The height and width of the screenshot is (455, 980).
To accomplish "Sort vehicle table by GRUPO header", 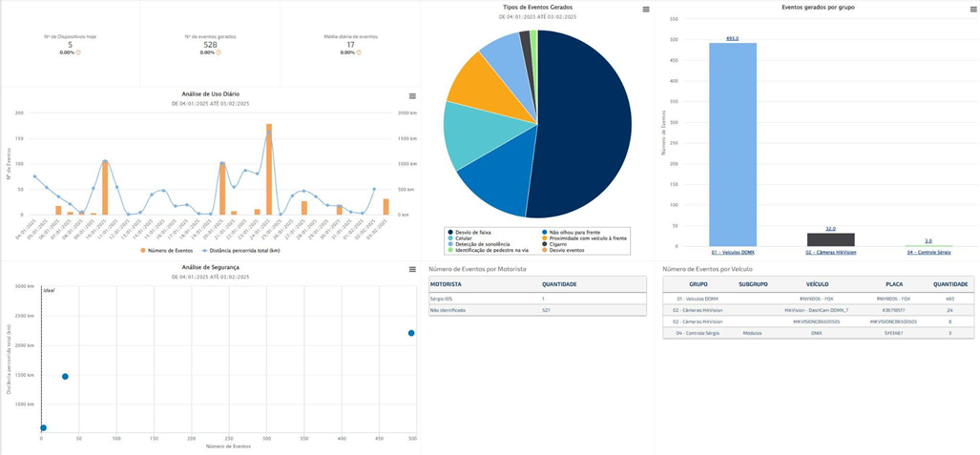I will coord(699,283).
